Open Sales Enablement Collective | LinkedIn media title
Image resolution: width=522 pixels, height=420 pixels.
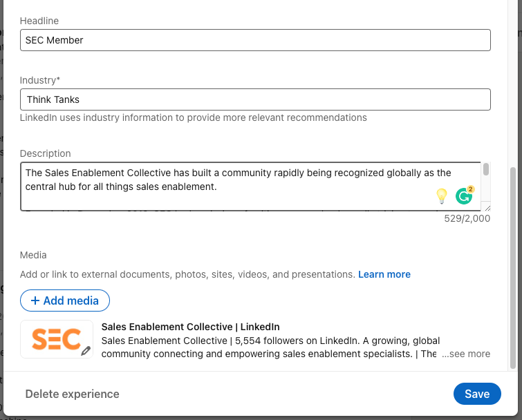[x=190, y=327]
